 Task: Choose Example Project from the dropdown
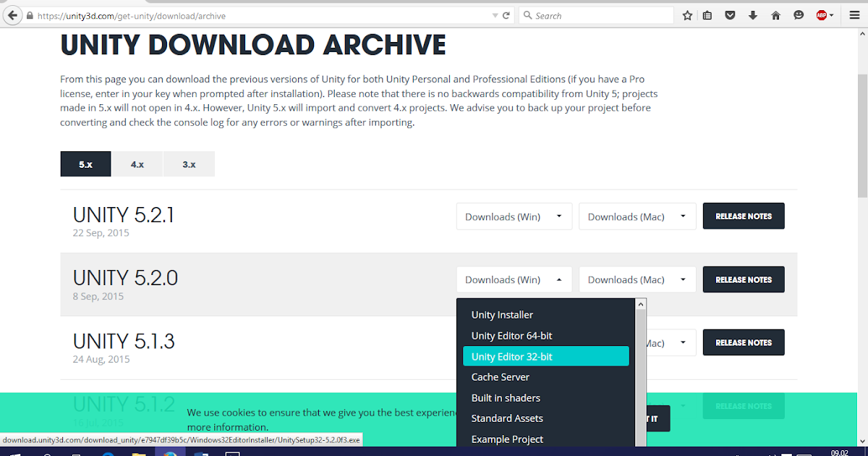click(x=546, y=439)
